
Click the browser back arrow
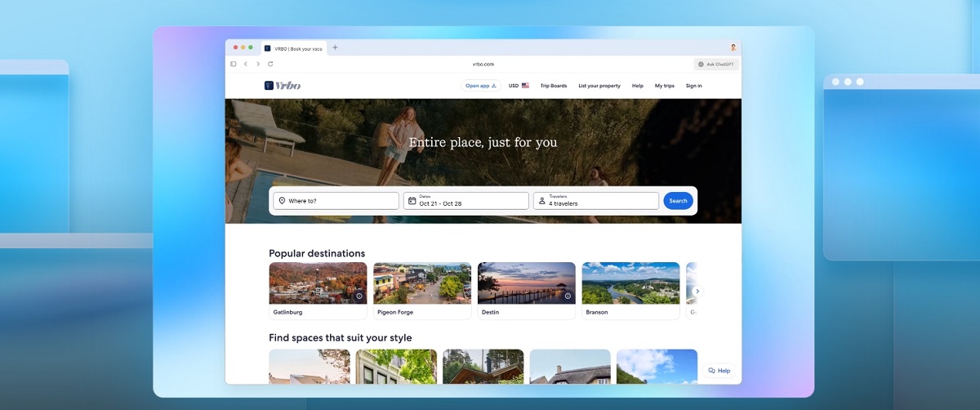coord(246,64)
